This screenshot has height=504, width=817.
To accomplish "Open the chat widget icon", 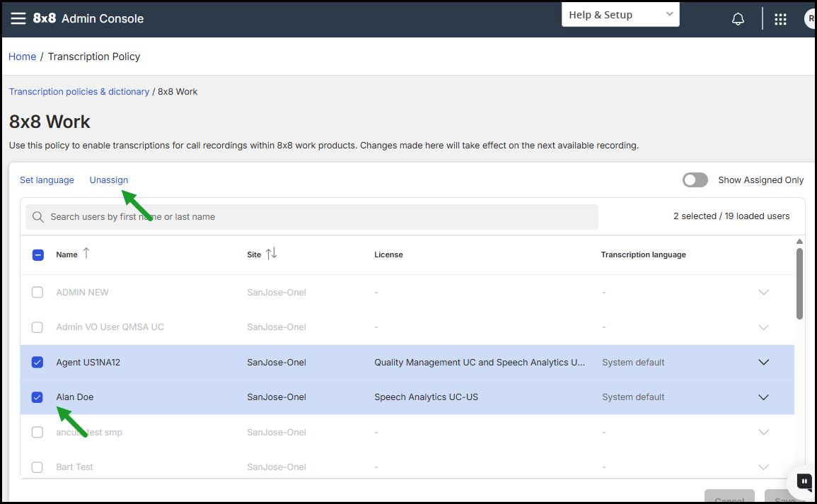I will pos(804,481).
